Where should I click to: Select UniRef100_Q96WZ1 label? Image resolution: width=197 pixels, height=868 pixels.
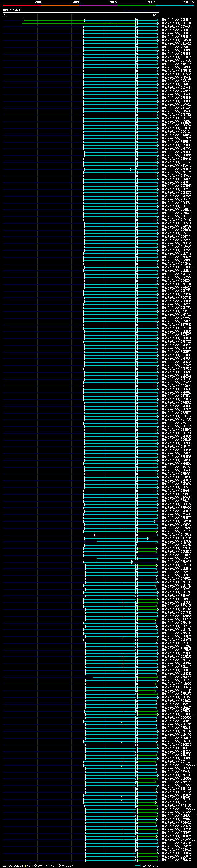click(x=176, y=579)
